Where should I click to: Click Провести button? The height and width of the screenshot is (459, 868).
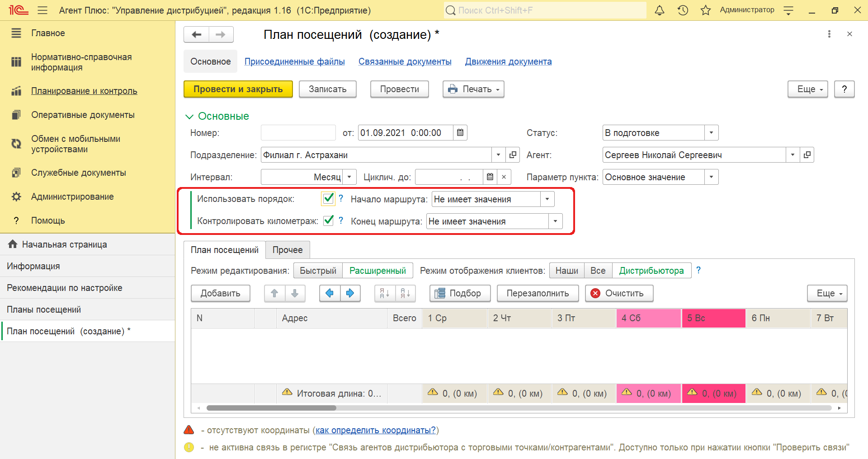400,89
